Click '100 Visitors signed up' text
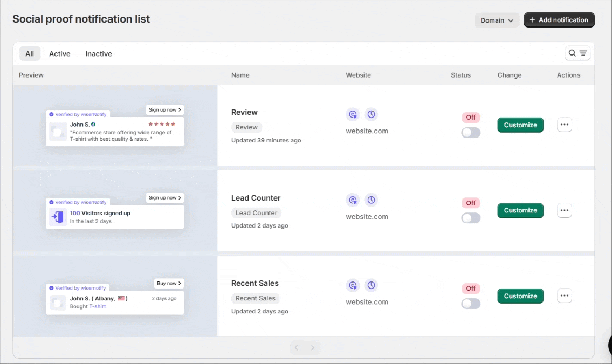Viewport: 612px width, 364px height. (x=100, y=214)
